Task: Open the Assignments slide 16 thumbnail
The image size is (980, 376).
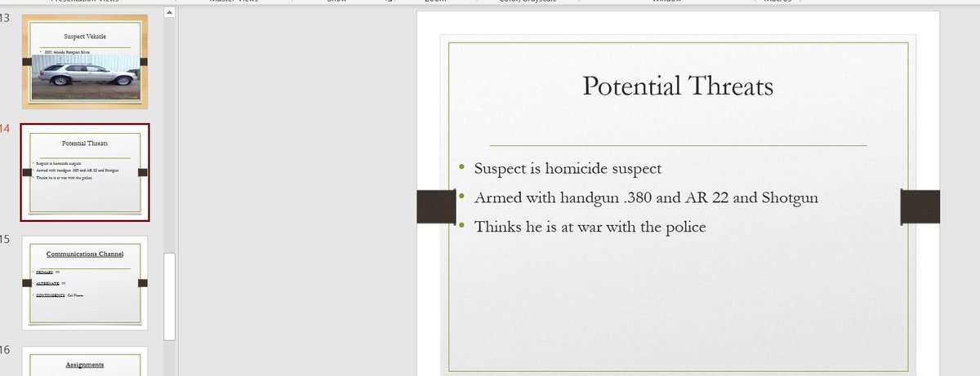Action: tap(85, 361)
